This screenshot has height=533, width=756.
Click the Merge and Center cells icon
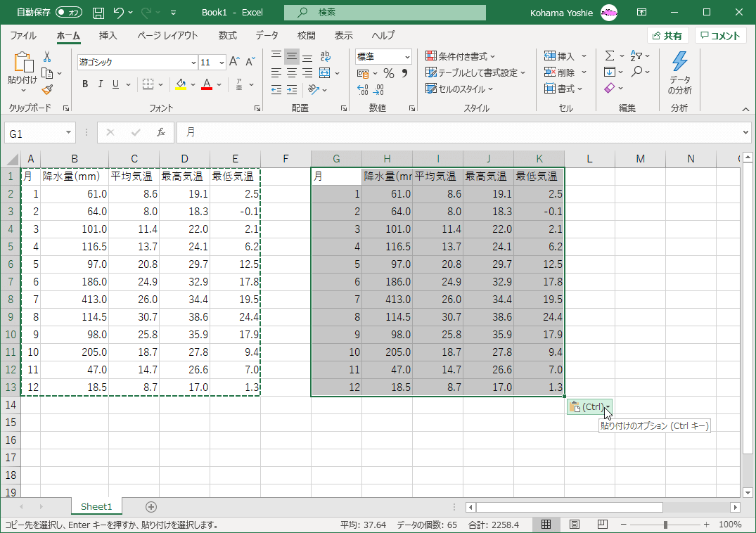tap(324, 73)
